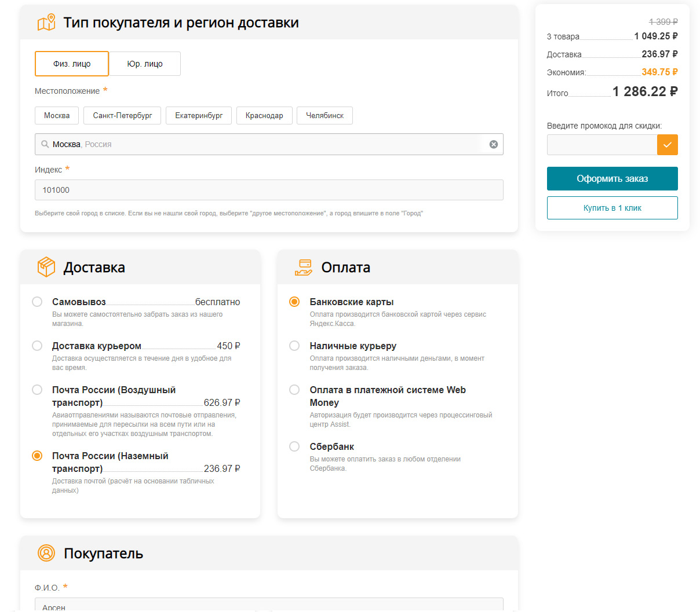Click the Купить в 1 клик button
Image resolution: width=700 pixels, height=612 pixels.
point(612,208)
